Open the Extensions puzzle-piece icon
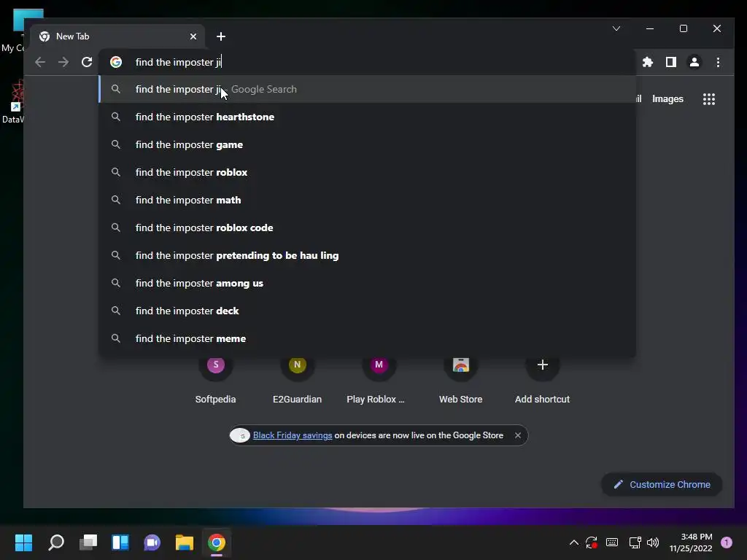Screen dimensions: 747x560 click(x=648, y=62)
